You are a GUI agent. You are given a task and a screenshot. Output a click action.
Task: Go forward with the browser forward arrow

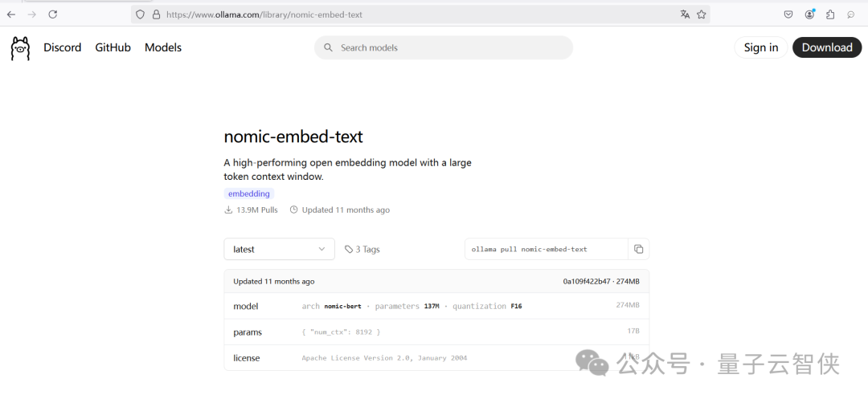32,14
